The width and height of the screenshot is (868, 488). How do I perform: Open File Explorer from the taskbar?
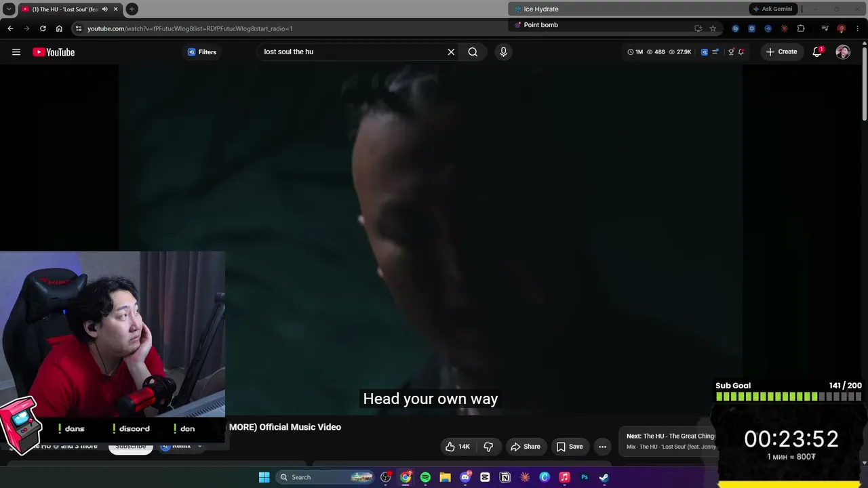445,477
